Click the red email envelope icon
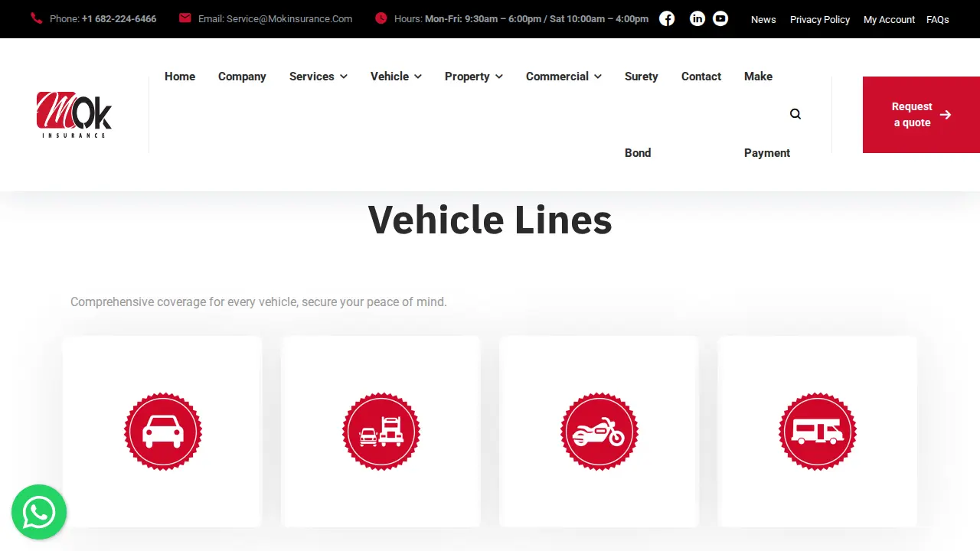 tap(185, 18)
